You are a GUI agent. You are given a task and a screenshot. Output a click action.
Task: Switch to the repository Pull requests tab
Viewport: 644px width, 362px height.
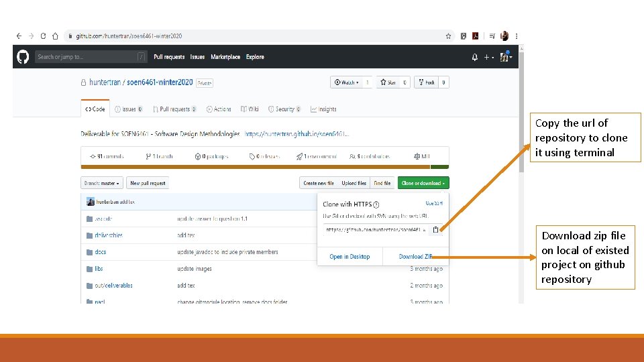(x=174, y=109)
